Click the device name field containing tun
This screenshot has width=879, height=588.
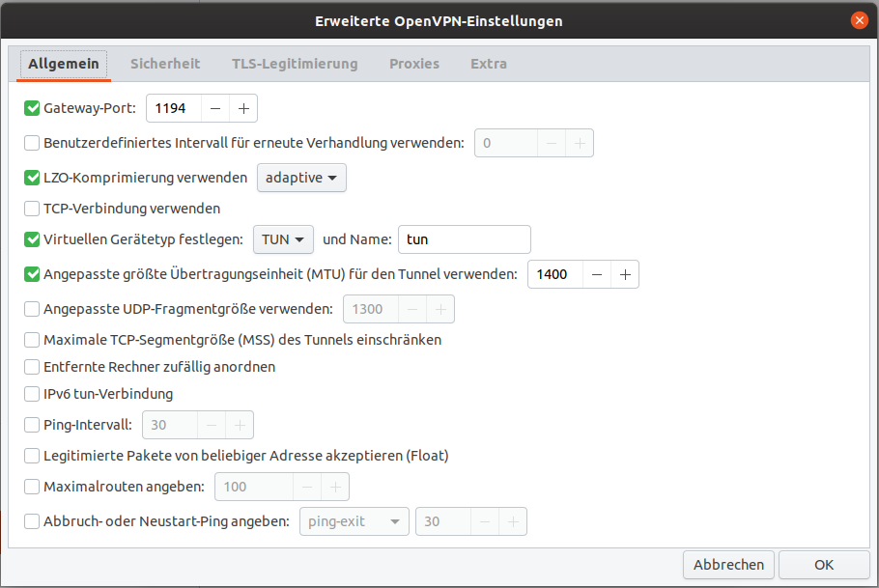click(465, 239)
